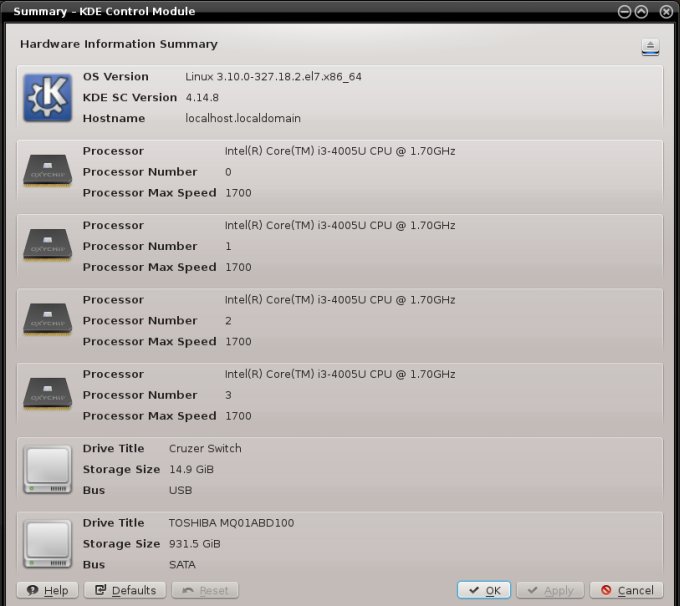Click the TOSHIBA MQ01ABD100 drive icon
Screen dimensions: 680x606
pyautogui.click(x=47, y=543)
